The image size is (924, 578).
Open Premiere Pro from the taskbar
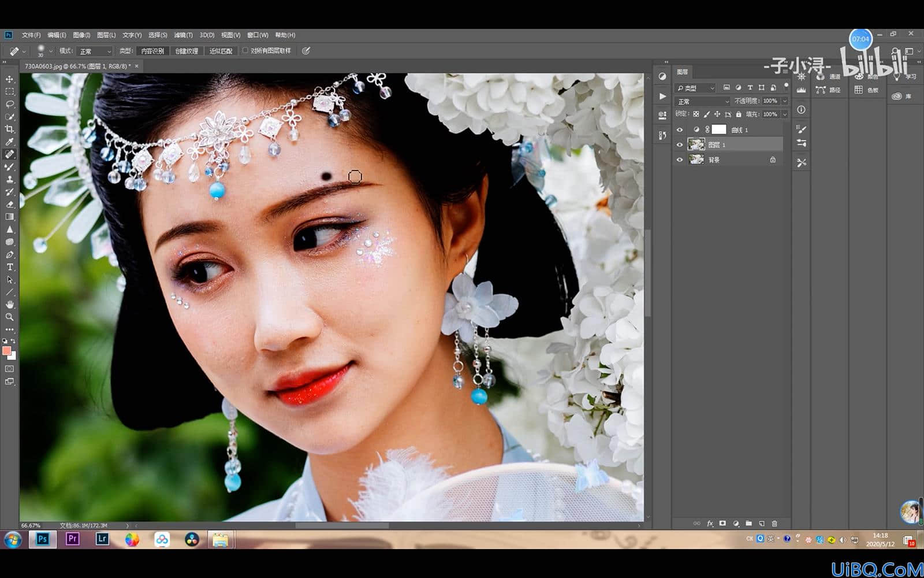pyautogui.click(x=72, y=539)
